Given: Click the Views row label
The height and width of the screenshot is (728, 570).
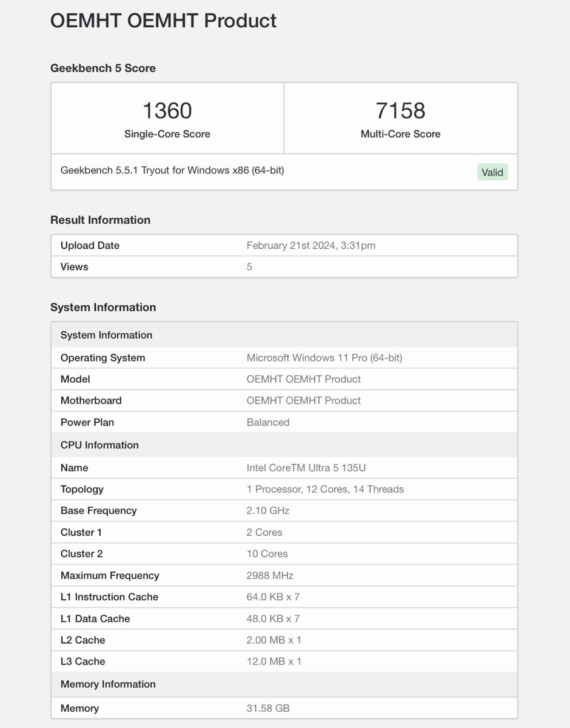Looking at the screenshot, I should click(74, 267).
